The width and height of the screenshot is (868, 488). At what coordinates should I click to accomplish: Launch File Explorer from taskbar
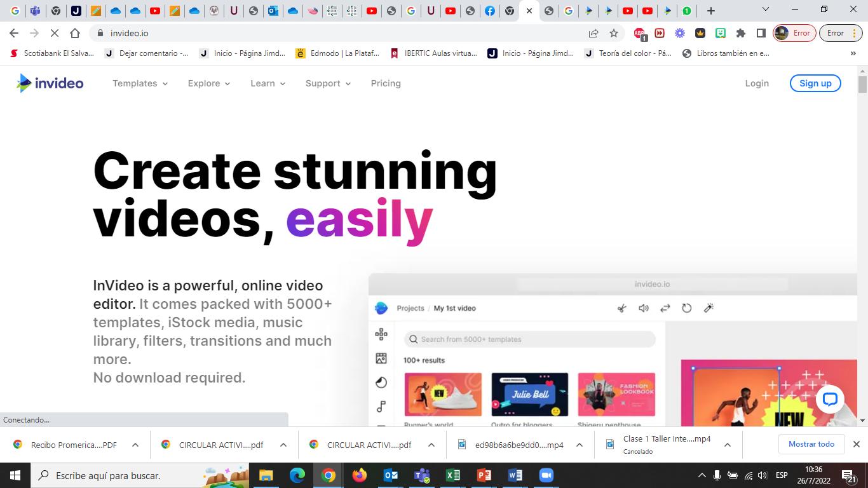click(266, 475)
